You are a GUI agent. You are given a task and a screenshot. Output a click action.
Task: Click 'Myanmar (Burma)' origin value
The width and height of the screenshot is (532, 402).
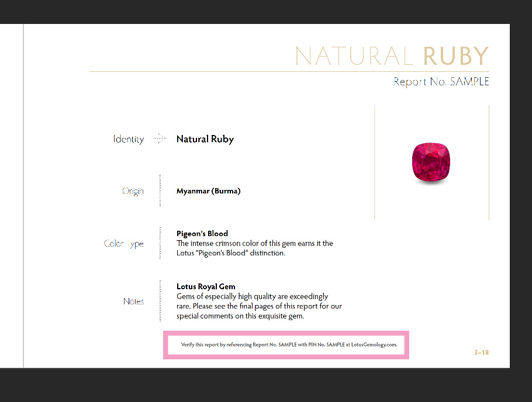[x=208, y=191]
